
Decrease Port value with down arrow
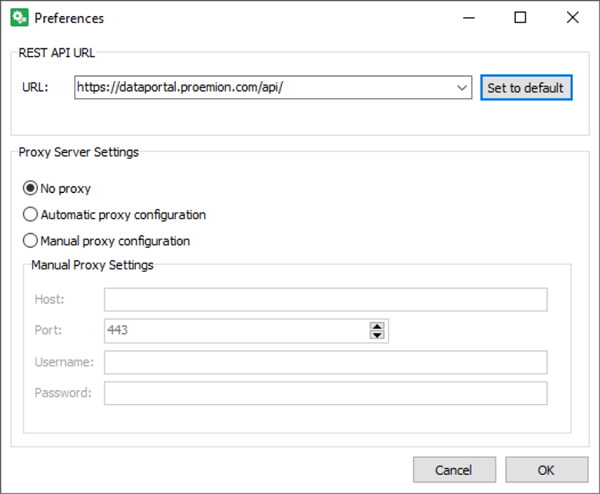pyautogui.click(x=377, y=335)
